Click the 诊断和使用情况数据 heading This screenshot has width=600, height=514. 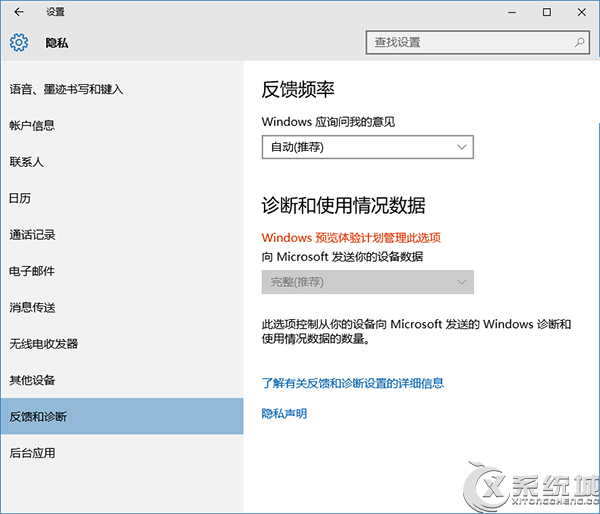[x=344, y=206]
